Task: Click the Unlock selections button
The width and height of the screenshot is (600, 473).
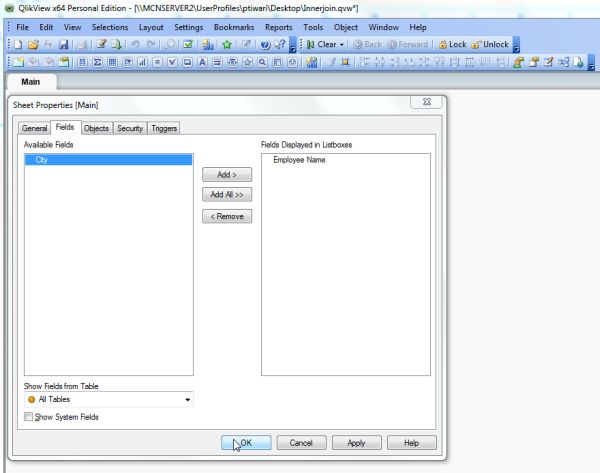Action: [490, 44]
